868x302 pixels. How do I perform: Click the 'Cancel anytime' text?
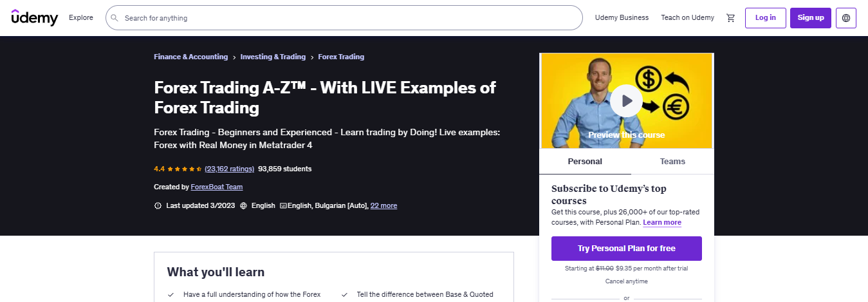(x=627, y=281)
